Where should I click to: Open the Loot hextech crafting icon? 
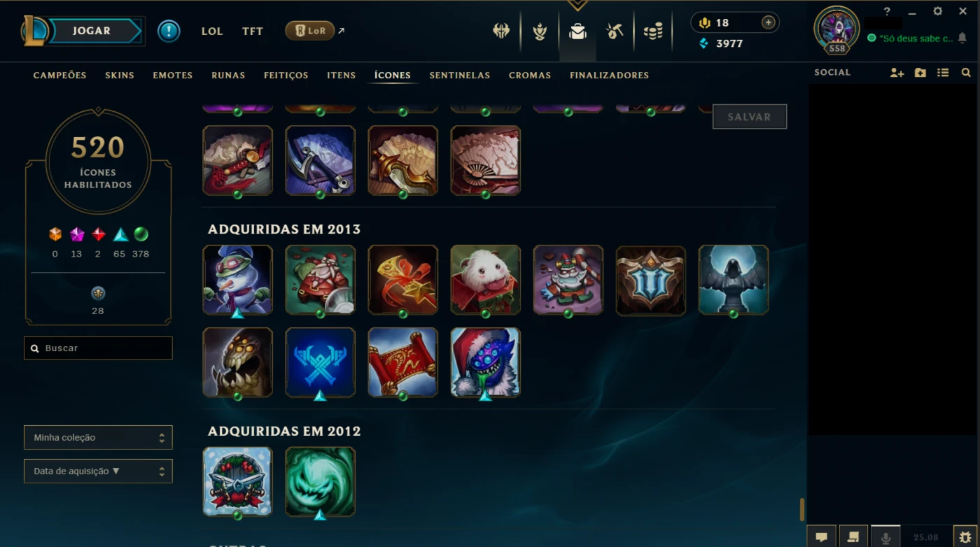coord(615,31)
